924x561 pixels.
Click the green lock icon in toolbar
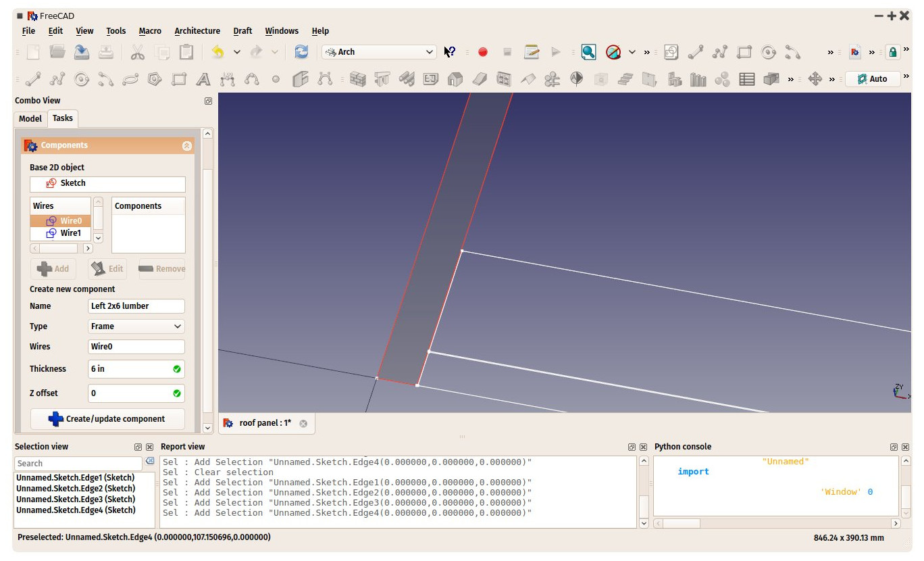point(893,52)
